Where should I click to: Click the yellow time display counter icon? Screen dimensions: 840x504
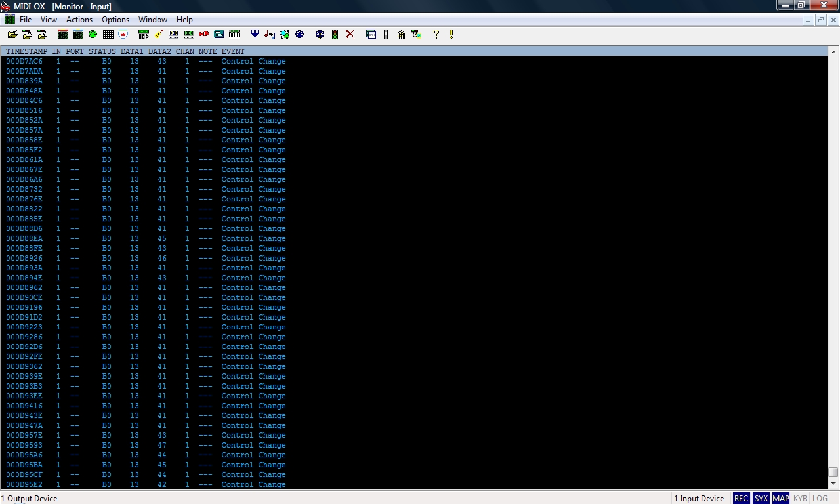[174, 34]
